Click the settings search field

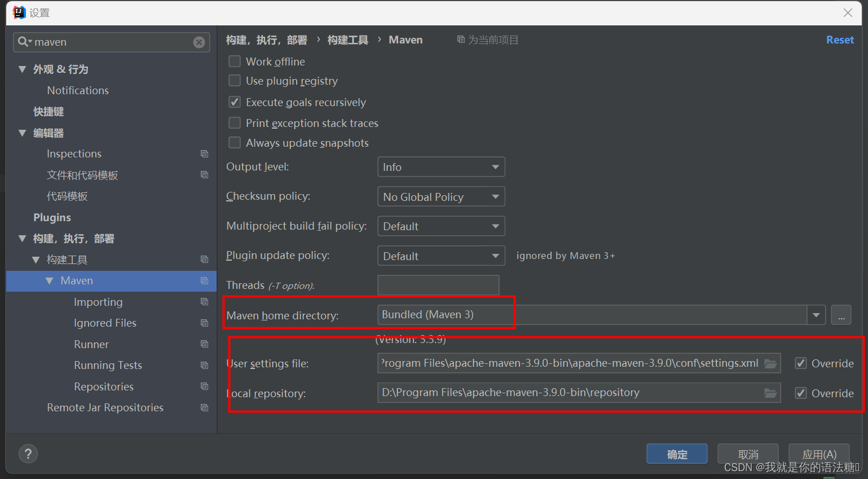(112, 42)
